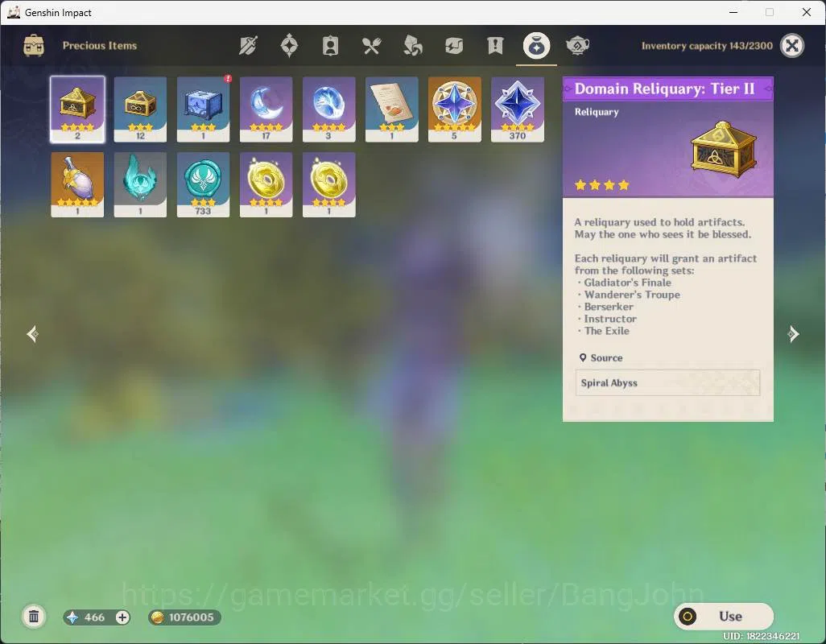
Task: Open the Quest items tab icon
Action: point(495,46)
